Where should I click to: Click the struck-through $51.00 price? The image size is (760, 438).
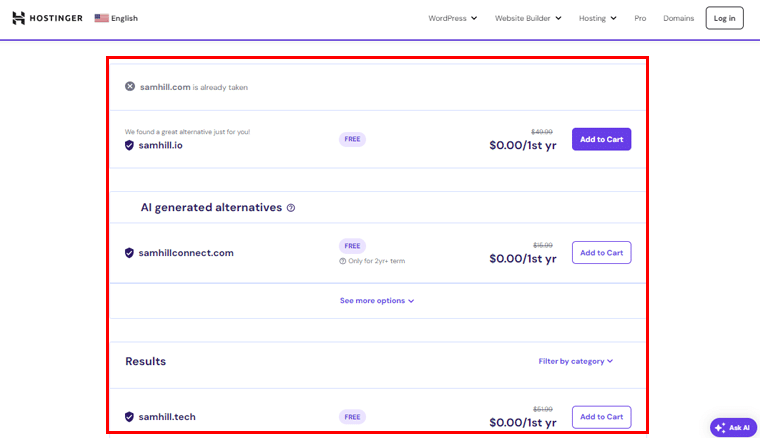(543, 409)
